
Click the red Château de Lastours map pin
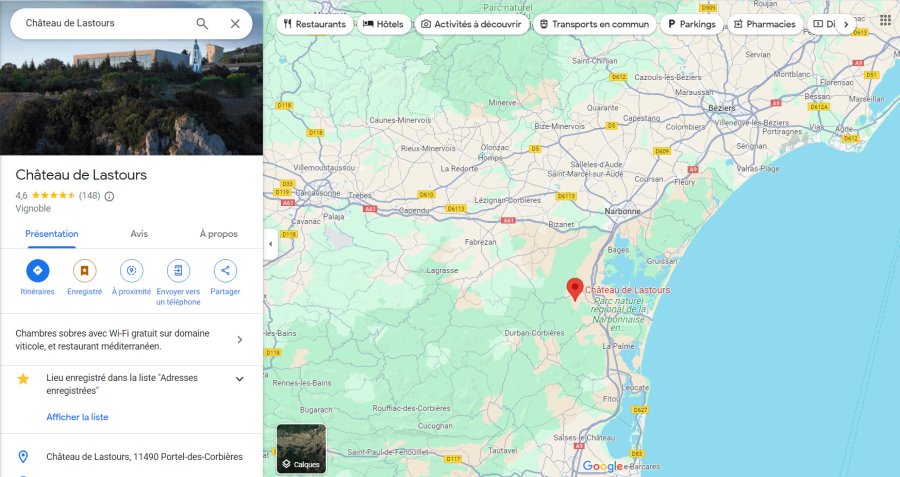coord(575,289)
